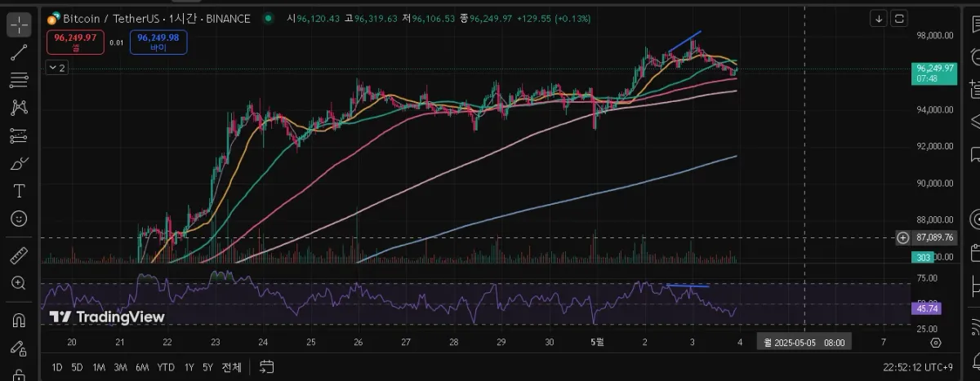The image size is (980, 381).
Task: Select the 5Y time range
Action: click(208, 367)
